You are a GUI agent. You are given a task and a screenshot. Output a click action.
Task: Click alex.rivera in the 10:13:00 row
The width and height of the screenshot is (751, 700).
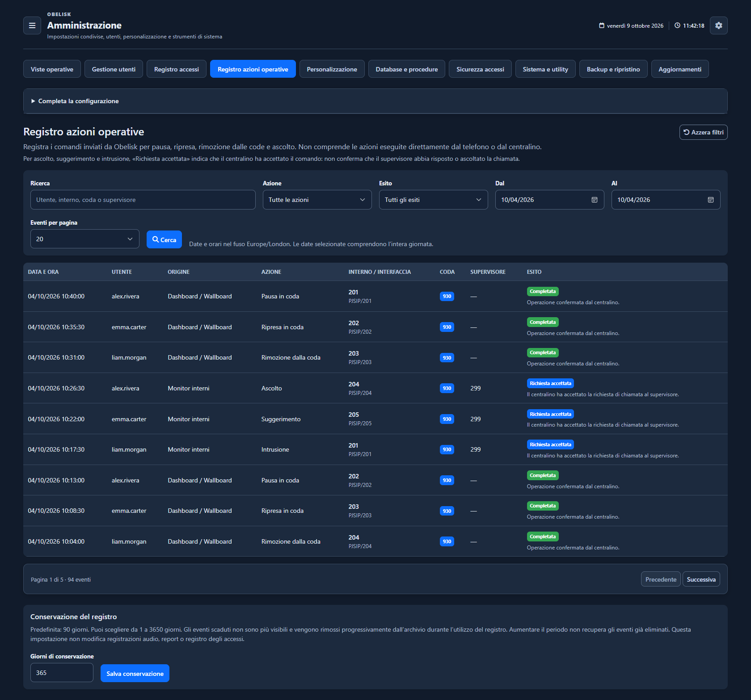click(x=126, y=480)
